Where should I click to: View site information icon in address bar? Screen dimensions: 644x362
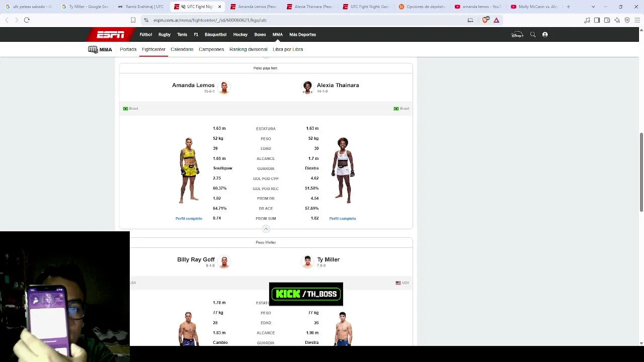146,20
